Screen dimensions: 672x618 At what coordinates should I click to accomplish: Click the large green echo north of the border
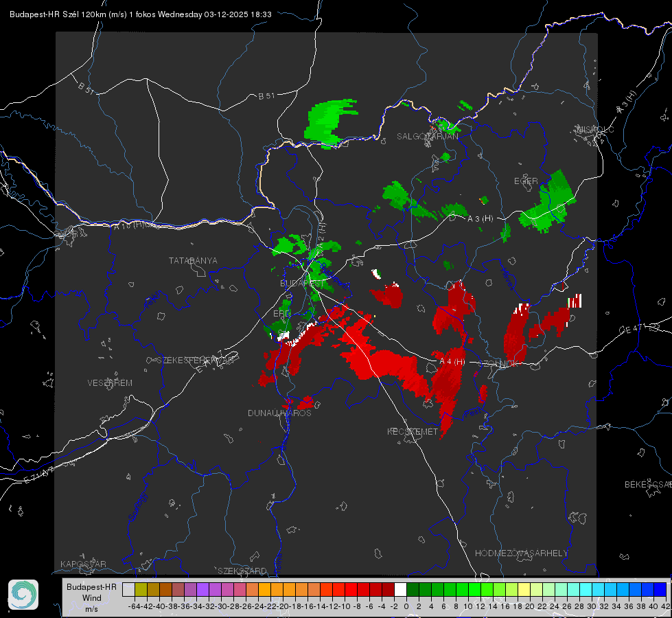pyautogui.click(x=328, y=123)
